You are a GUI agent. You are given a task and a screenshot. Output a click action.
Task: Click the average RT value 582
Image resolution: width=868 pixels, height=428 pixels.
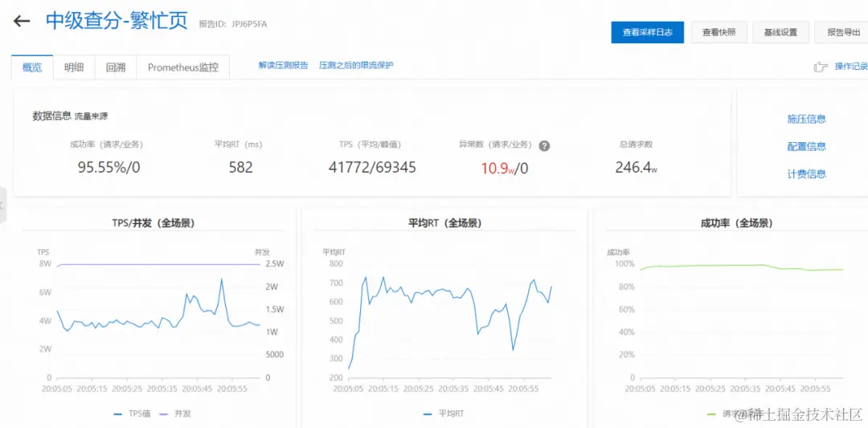click(241, 168)
